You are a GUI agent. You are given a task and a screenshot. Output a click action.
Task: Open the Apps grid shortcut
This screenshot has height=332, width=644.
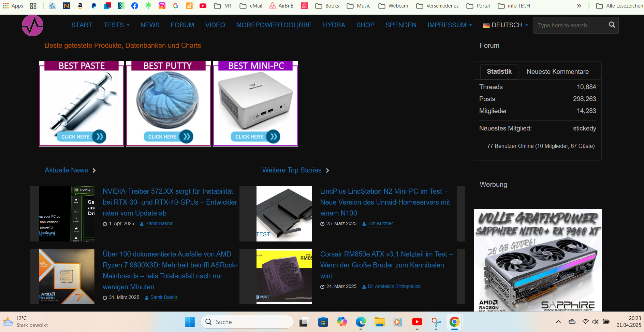click(13, 5)
